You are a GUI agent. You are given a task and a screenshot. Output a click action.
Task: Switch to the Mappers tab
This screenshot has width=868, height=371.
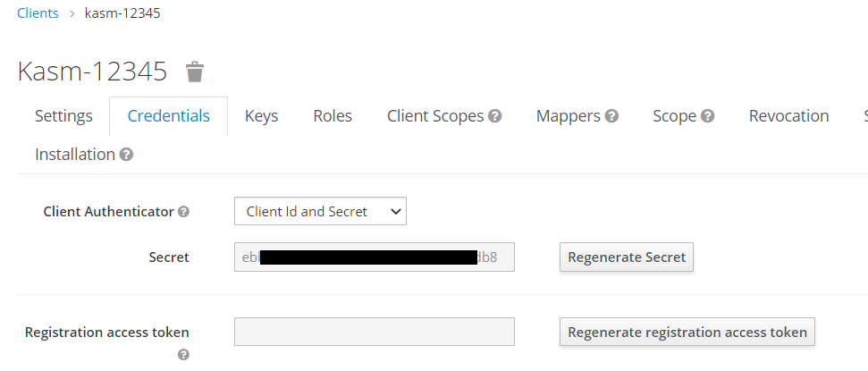[x=568, y=116]
